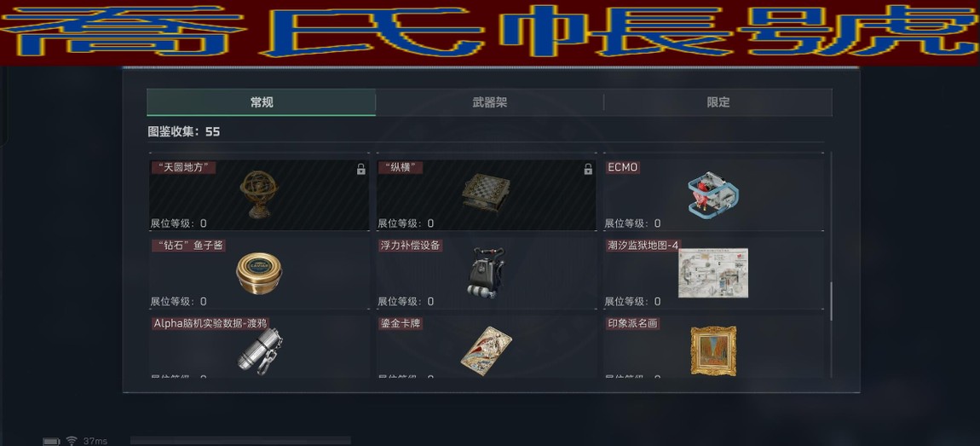Switch to the 限定 tab
This screenshot has width=980, height=446.
click(718, 102)
